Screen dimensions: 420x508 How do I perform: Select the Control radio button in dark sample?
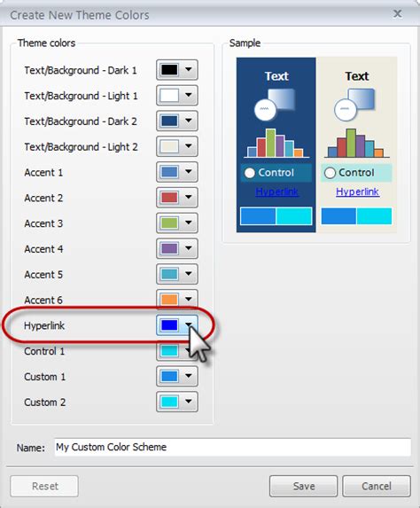[249, 173]
